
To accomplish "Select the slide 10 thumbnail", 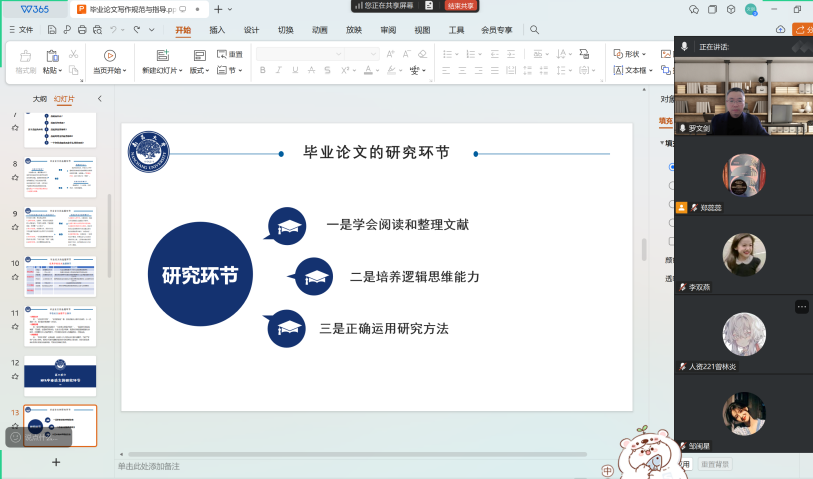I will click(x=59, y=277).
